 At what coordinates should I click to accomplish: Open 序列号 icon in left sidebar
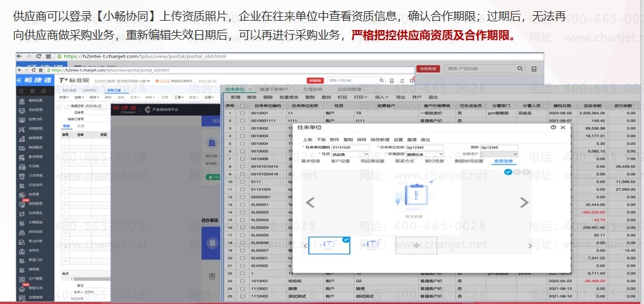click(22, 251)
